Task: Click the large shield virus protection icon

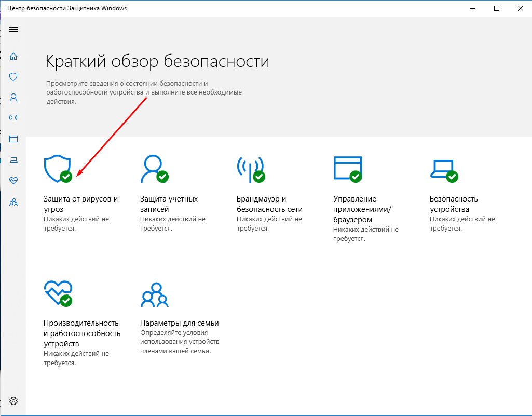Action: [58, 169]
